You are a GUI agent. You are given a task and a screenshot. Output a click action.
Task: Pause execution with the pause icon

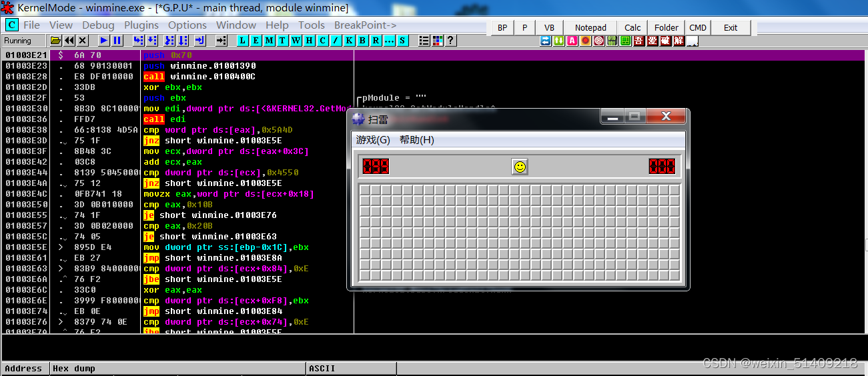(117, 41)
